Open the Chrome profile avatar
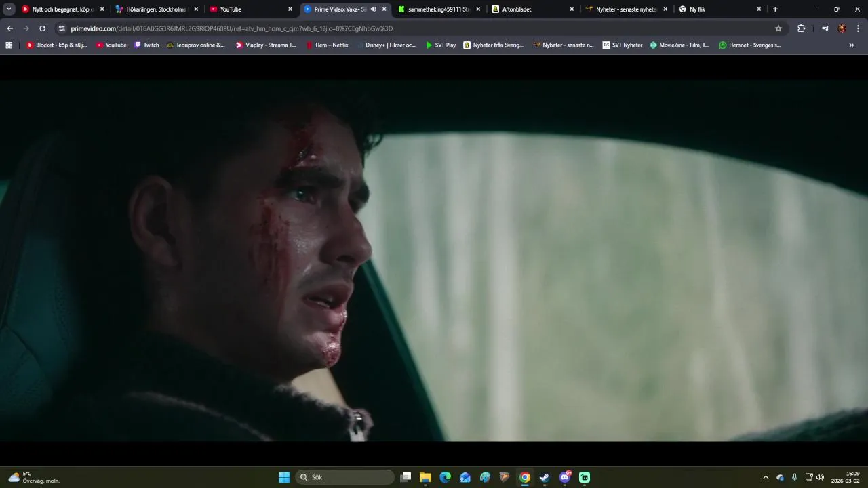The image size is (868, 488). [x=842, y=28]
